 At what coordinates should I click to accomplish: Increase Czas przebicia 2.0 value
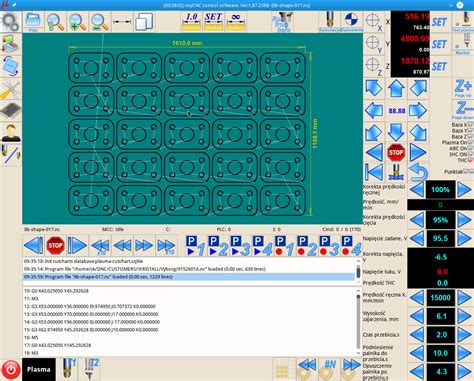(x=464, y=334)
